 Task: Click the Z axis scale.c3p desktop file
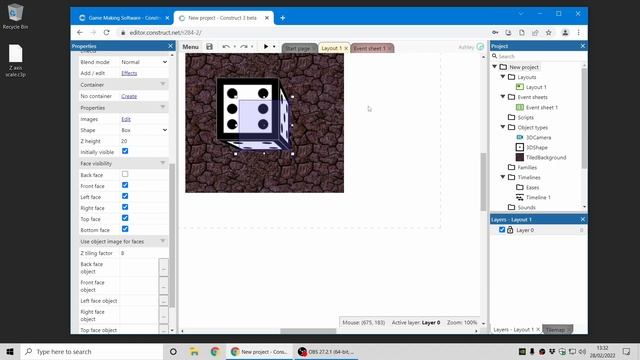16,60
